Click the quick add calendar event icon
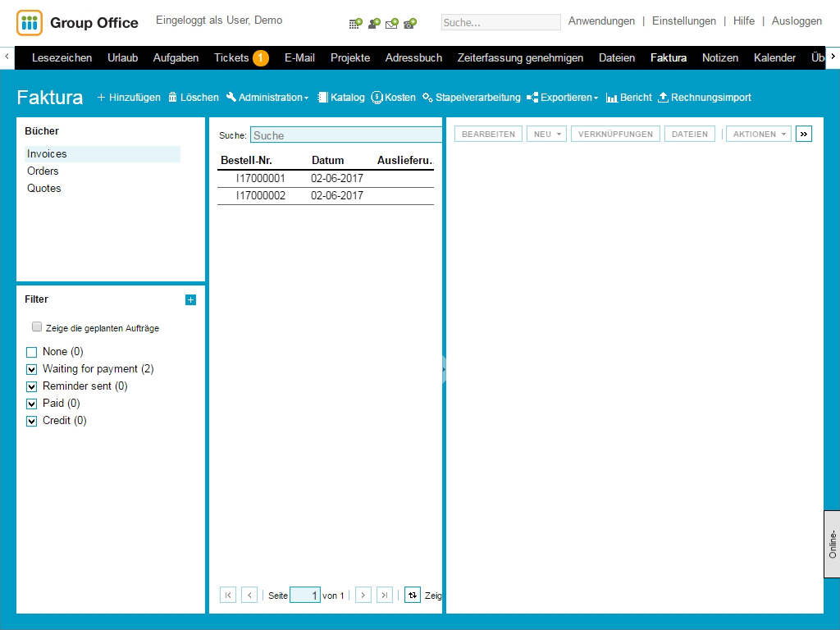 click(355, 23)
